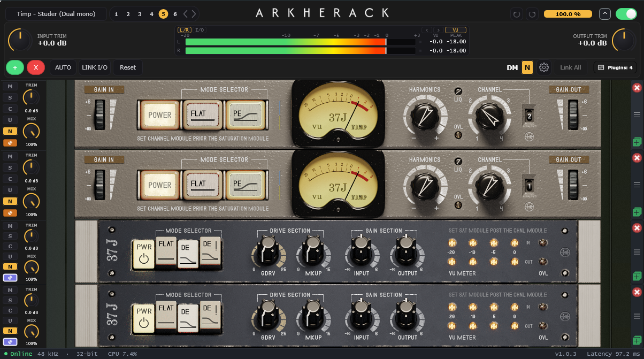Click the INPUT TRIM knob

20,41
